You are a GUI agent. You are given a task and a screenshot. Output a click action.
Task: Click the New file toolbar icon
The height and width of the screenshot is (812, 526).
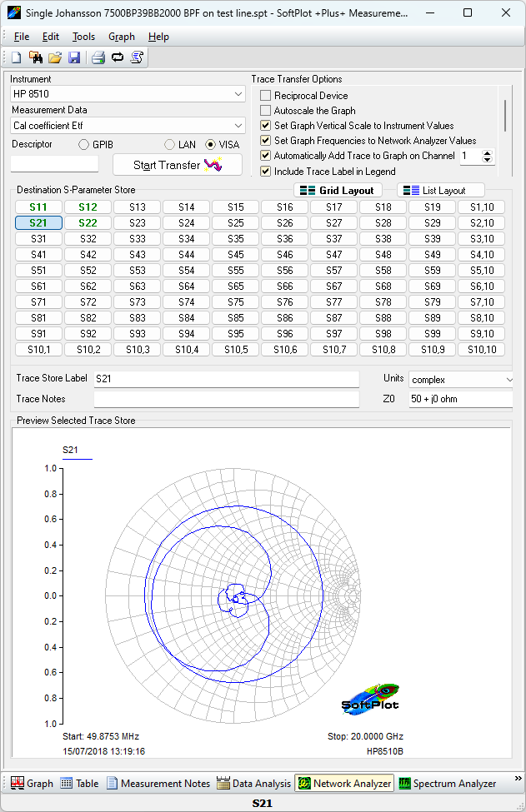(x=17, y=57)
